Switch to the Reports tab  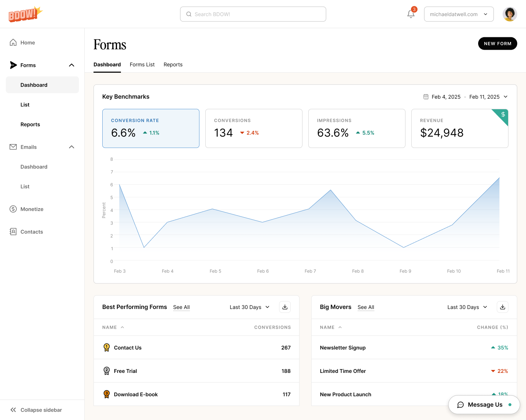click(173, 65)
